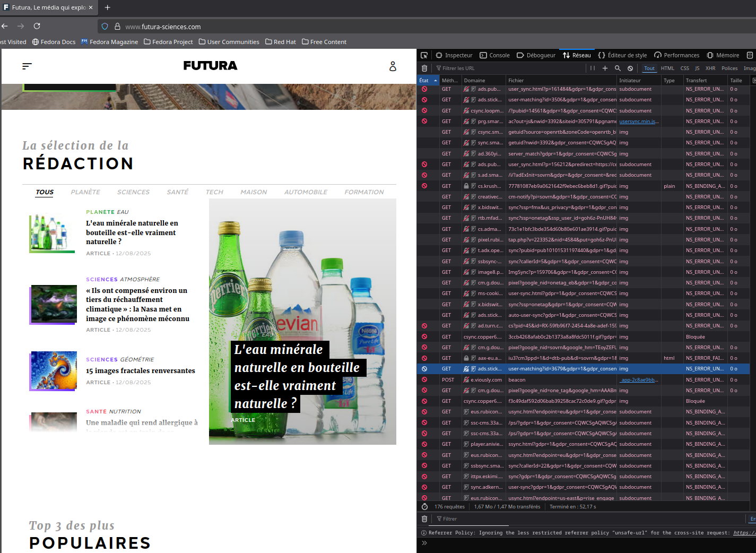Sort requests by Initiateur column header
The width and height of the screenshot is (756, 553).
pos(639,81)
